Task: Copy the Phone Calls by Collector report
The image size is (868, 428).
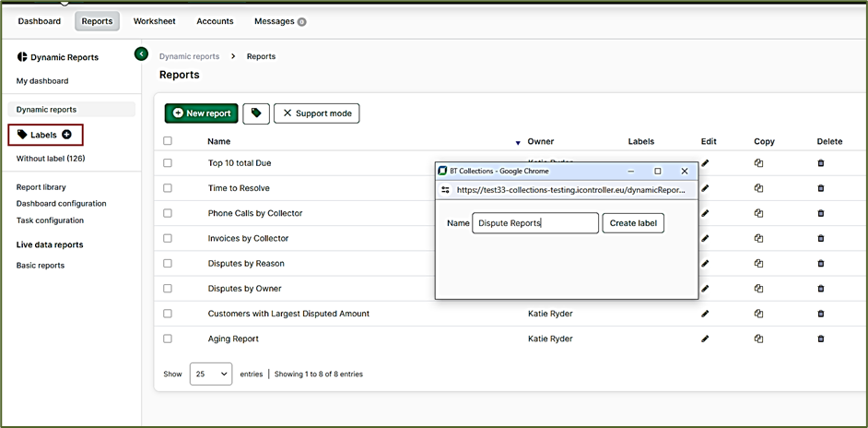Action: 759,213
